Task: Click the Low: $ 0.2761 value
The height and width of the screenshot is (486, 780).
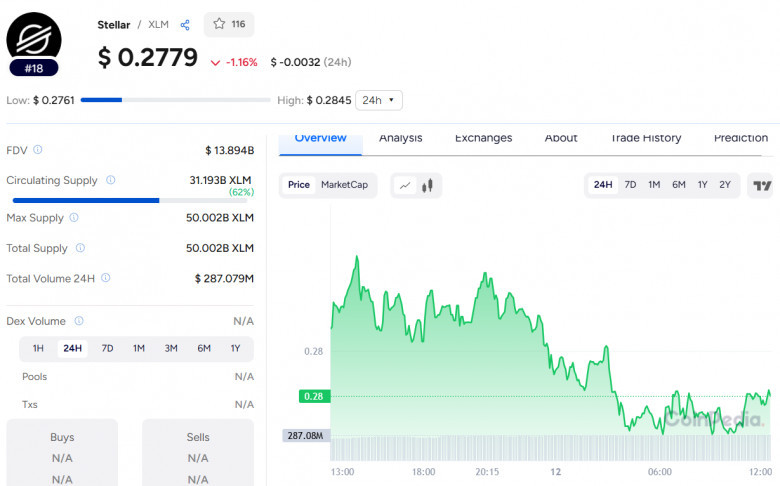Action: click(40, 100)
